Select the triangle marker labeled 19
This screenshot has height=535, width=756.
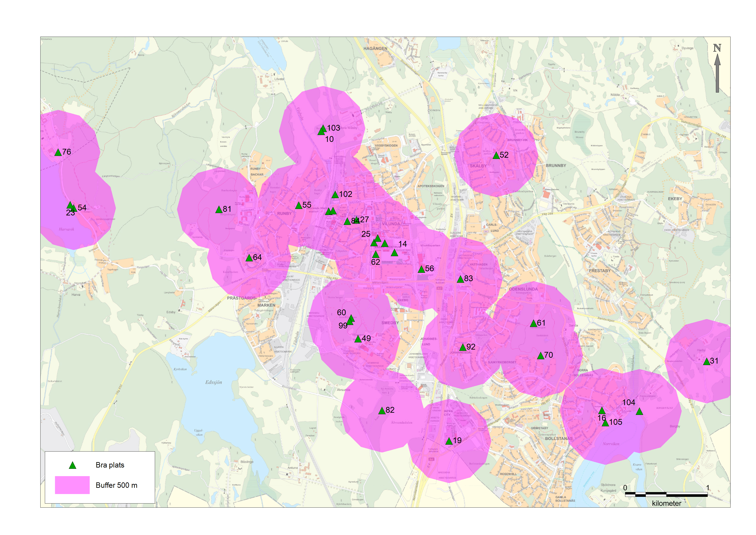click(x=449, y=441)
